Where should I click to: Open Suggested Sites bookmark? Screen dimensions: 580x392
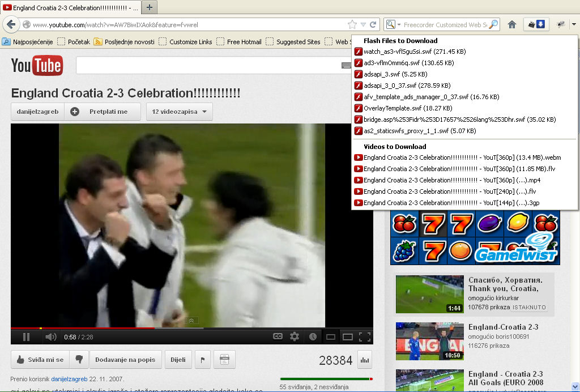[x=293, y=42]
